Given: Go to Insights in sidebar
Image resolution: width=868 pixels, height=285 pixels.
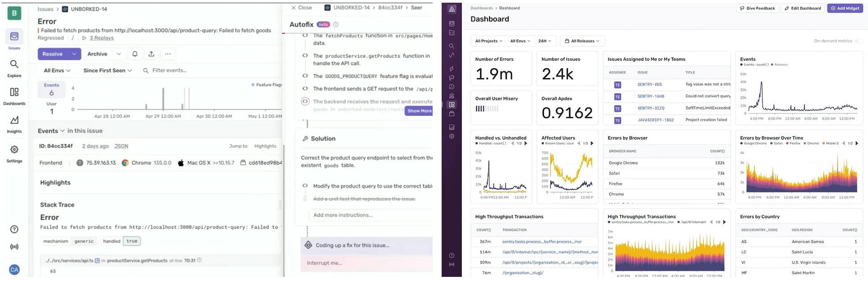Looking at the screenshot, I should click(x=14, y=123).
